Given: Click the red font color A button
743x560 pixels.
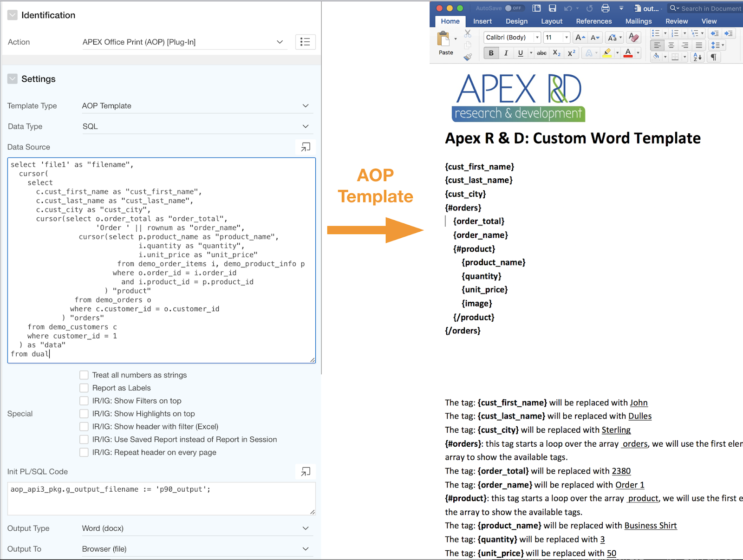Looking at the screenshot, I should (x=628, y=53).
